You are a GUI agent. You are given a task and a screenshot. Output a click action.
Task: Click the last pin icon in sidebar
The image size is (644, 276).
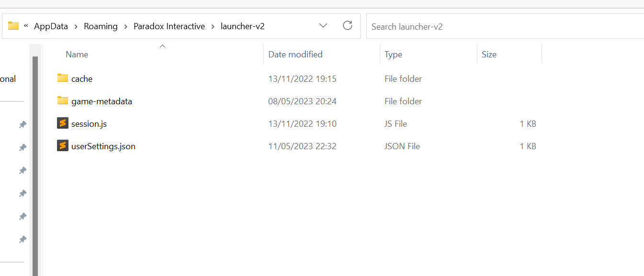(x=23, y=239)
